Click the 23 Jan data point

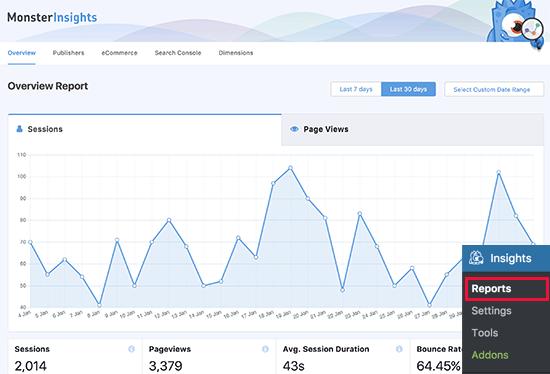coord(360,213)
